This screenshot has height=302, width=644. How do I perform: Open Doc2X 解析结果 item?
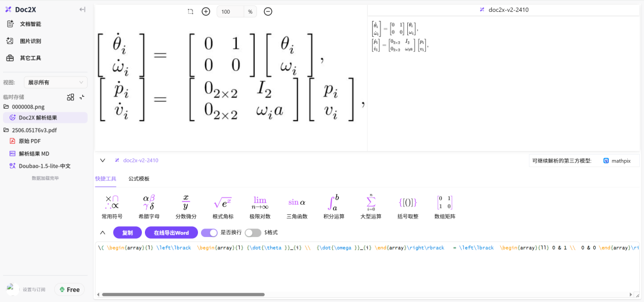pyautogui.click(x=45, y=118)
